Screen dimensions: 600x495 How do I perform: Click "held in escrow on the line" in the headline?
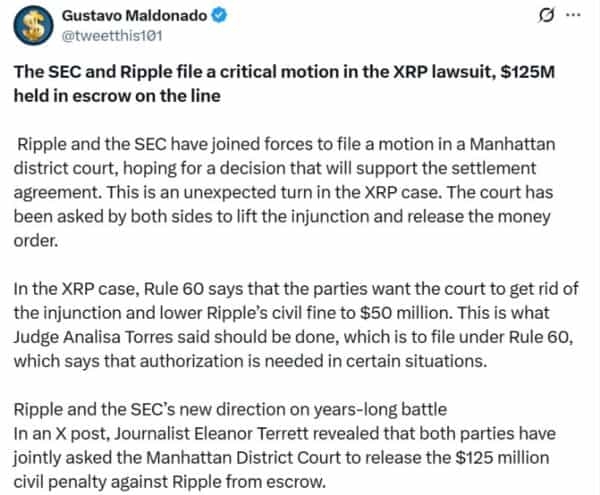pos(102,94)
